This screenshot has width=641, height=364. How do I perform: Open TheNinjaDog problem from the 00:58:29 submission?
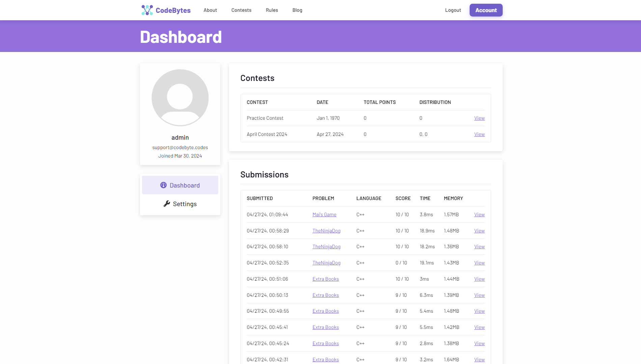pos(326,231)
